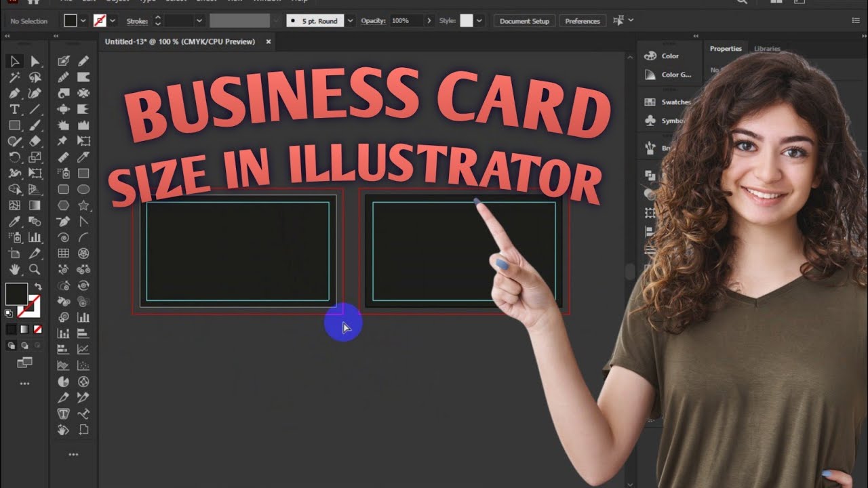
Task: Select the Rotate tool
Action: click(x=14, y=157)
